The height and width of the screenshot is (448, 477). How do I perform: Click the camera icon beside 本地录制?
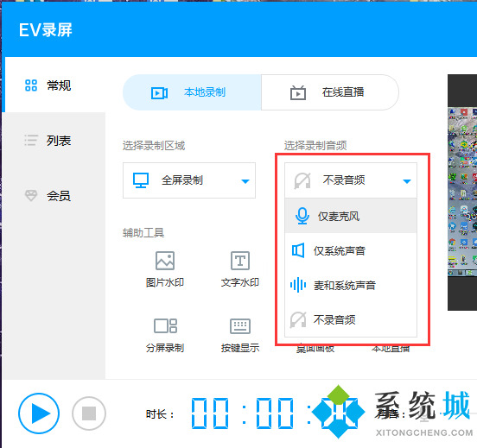coord(159,93)
